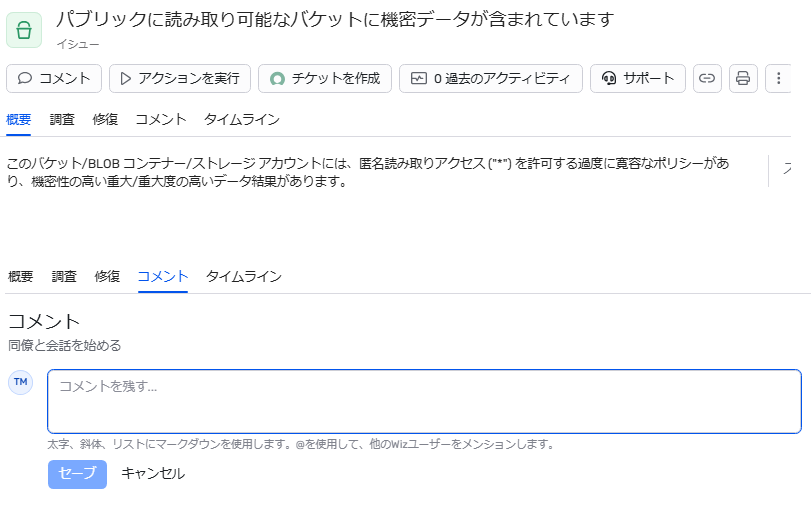Open the upper 修復 tab
The width and height of the screenshot is (811, 512).
(105, 119)
